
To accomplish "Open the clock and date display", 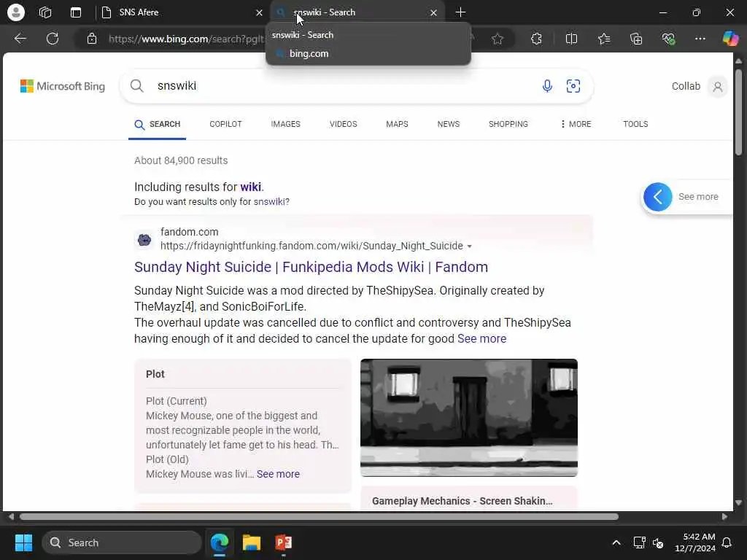I will [695, 542].
